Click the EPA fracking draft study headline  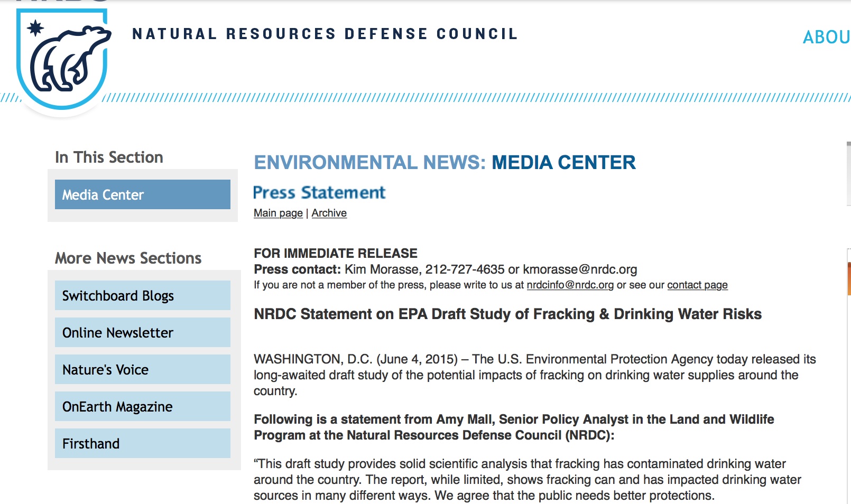[x=507, y=314]
